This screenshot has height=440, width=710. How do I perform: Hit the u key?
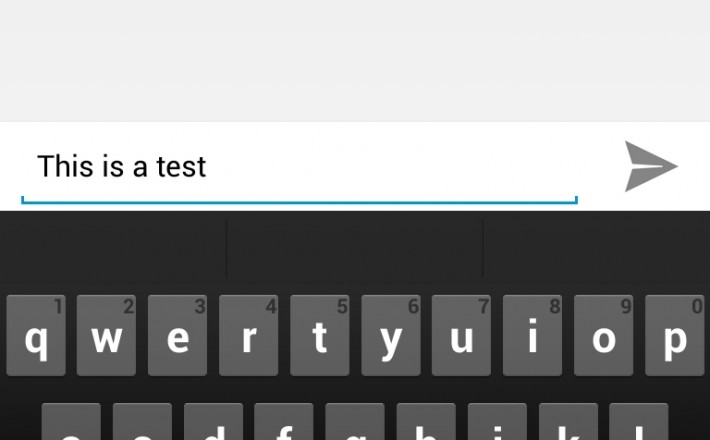pos(461,335)
